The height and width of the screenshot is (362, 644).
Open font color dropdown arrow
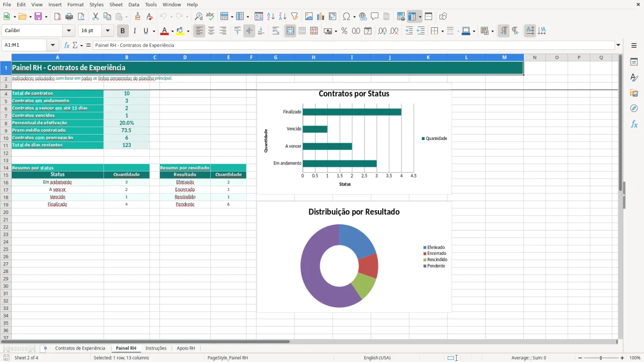172,31
